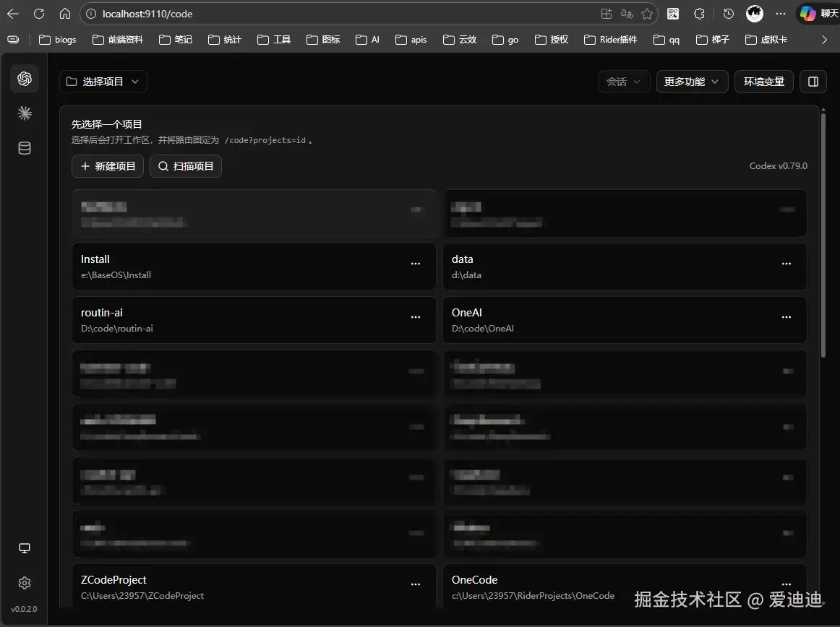The height and width of the screenshot is (627, 840).
Task: Click the 新建项目 button
Action: pyautogui.click(x=108, y=166)
